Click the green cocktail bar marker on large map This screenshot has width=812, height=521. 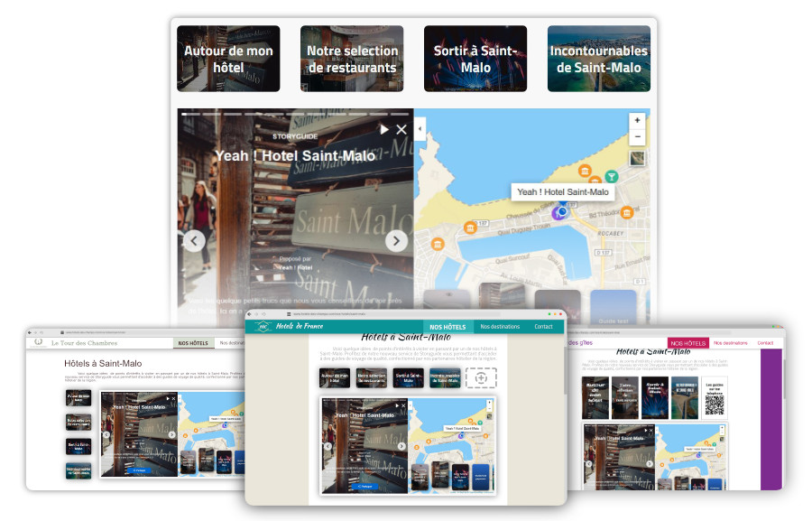coord(611,177)
